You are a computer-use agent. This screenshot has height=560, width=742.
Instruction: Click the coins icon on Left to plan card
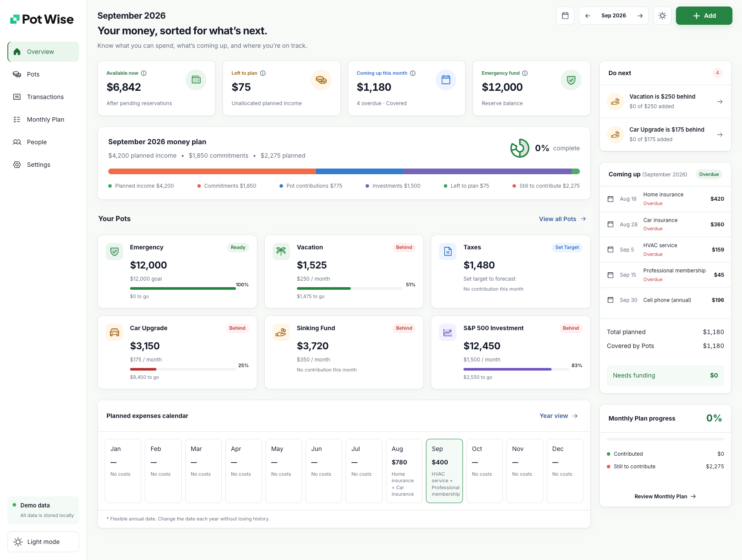(x=321, y=80)
